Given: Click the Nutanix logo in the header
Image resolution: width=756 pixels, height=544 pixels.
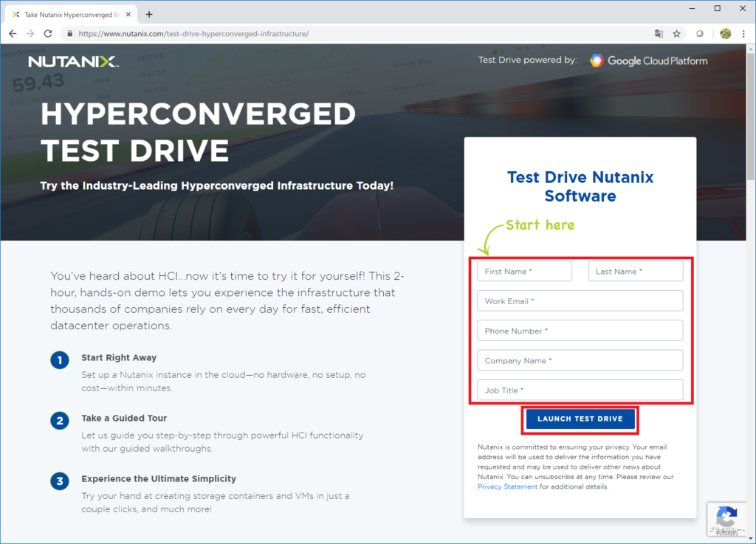Looking at the screenshot, I should (73, 62).
